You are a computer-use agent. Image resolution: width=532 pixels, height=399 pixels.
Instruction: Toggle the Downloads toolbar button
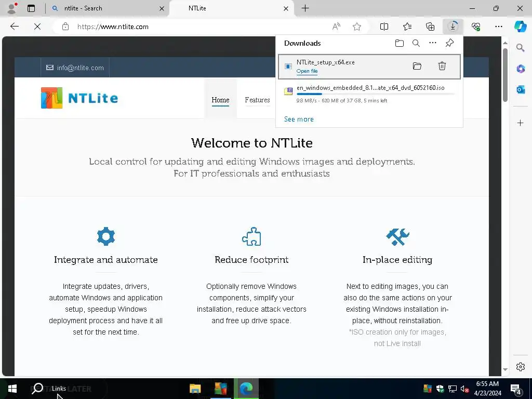click(x=453, y=26)
